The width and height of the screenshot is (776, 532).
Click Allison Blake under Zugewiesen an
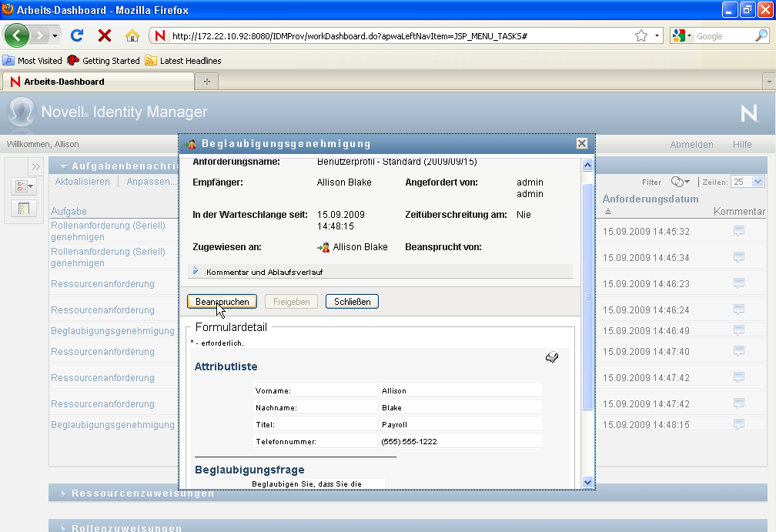360,247
